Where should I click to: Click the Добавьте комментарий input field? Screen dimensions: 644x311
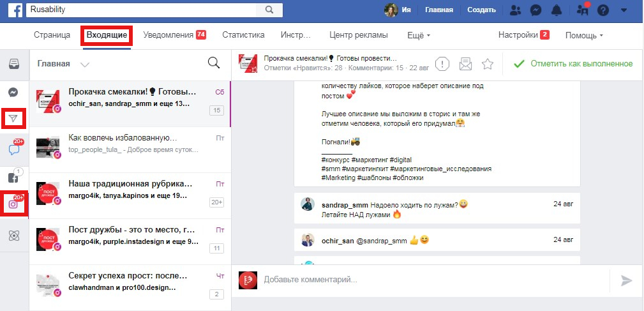(x=435, y=280)
